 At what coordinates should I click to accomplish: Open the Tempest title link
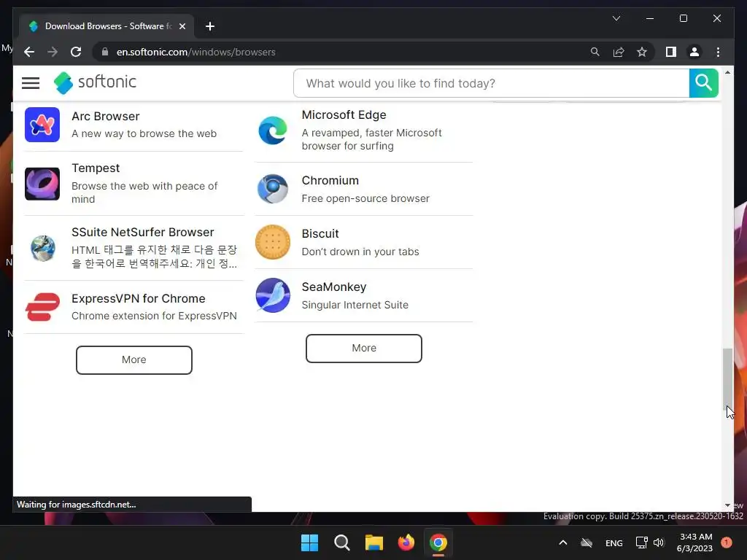click(96, 168)
